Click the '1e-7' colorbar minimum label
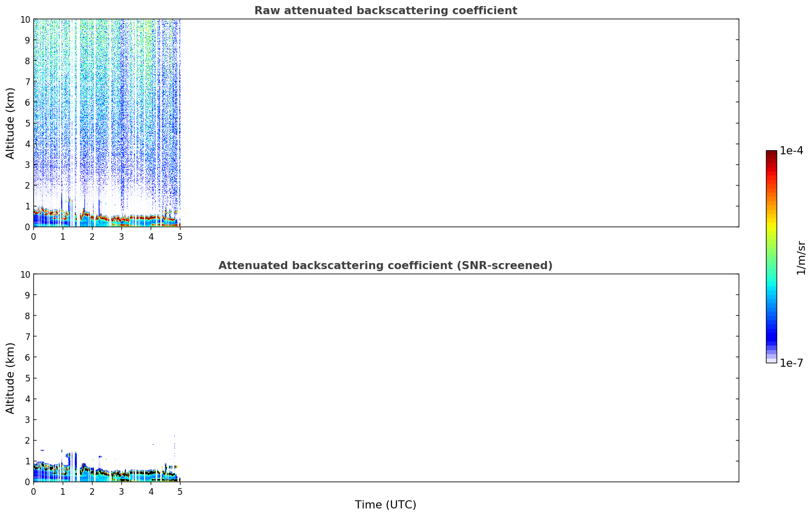 click(x=791, y=363)
